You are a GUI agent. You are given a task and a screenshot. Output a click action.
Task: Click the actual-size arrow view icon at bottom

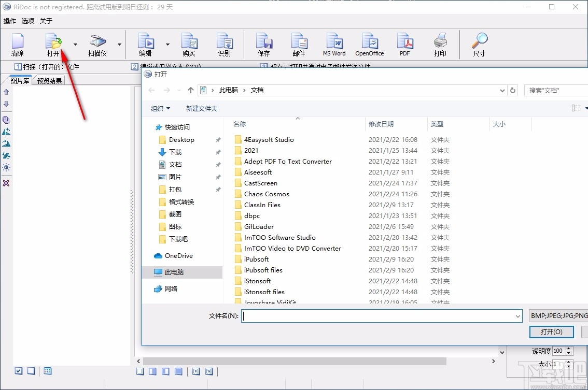point(209,371)
